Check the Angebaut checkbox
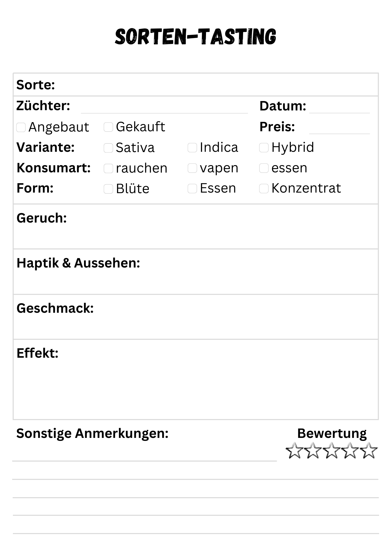392x555 pixels. click(21, 127)
